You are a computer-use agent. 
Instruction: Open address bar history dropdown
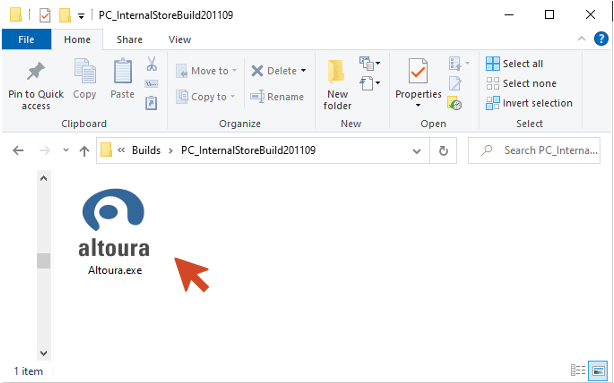[x=417, y=151]
